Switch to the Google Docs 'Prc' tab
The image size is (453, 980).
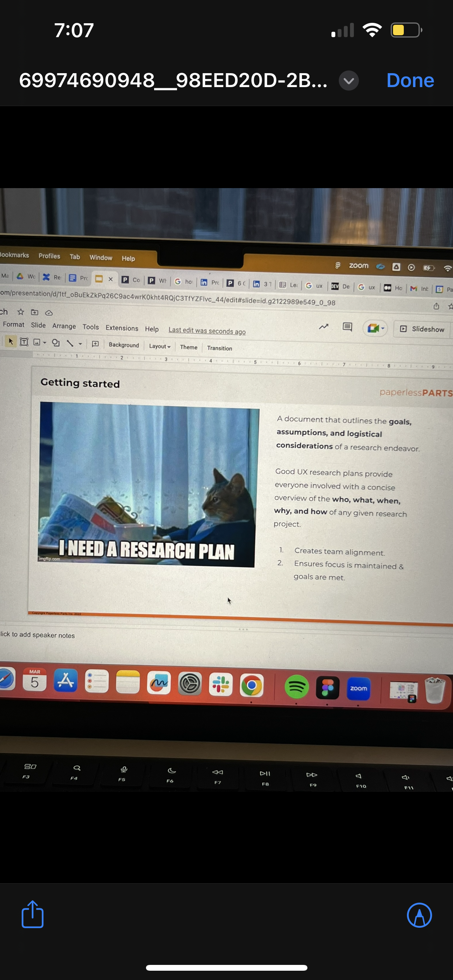(79, 278)
